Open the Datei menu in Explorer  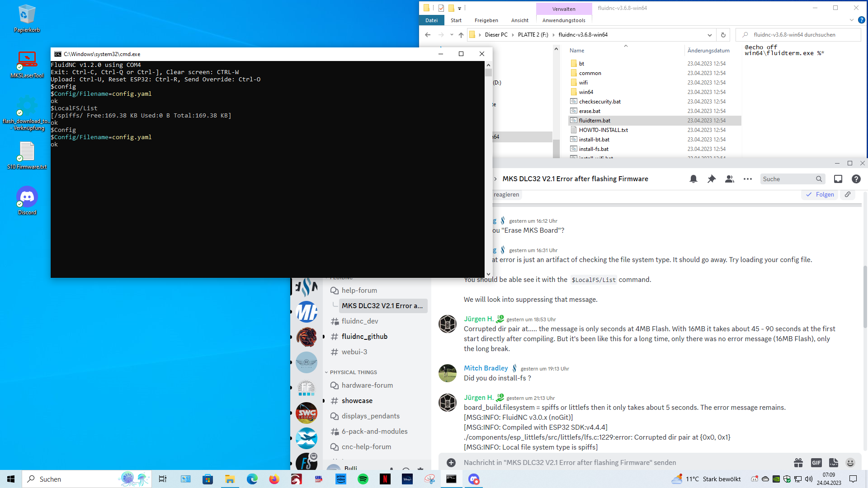pos(432,20)
